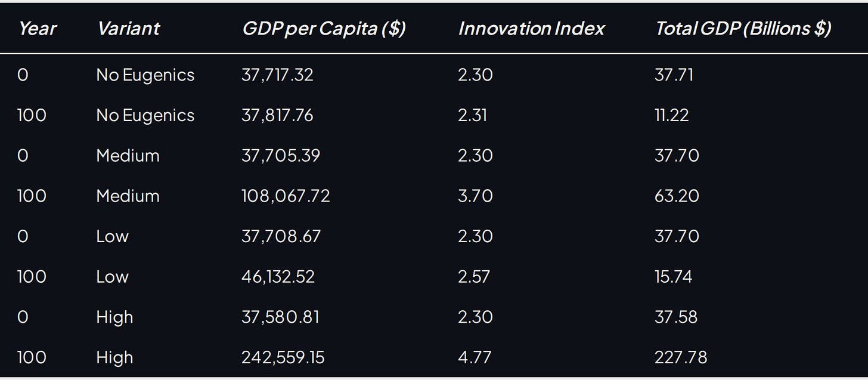Select the 227.78 total GDP cell
This screenshot has height=380, width=868.
(681, 357)
